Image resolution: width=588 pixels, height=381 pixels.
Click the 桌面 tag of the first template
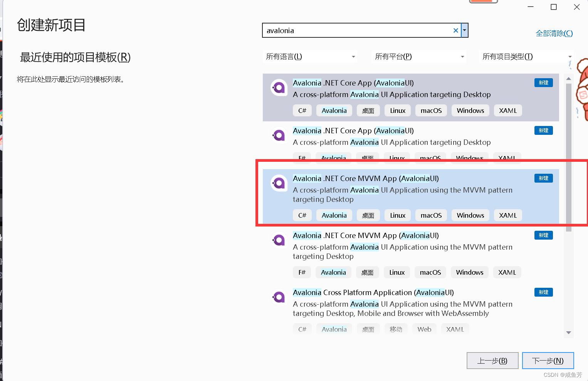coord(368,111)
